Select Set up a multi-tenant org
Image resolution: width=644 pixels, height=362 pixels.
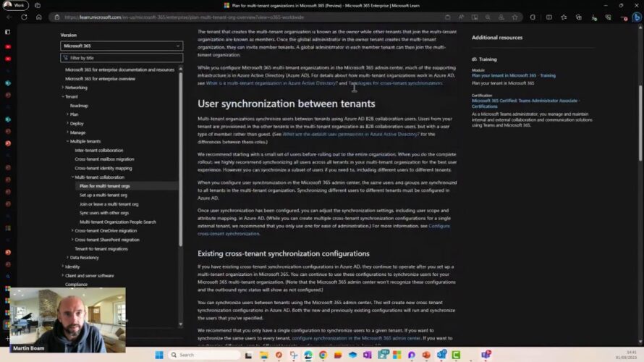point(103,195)
